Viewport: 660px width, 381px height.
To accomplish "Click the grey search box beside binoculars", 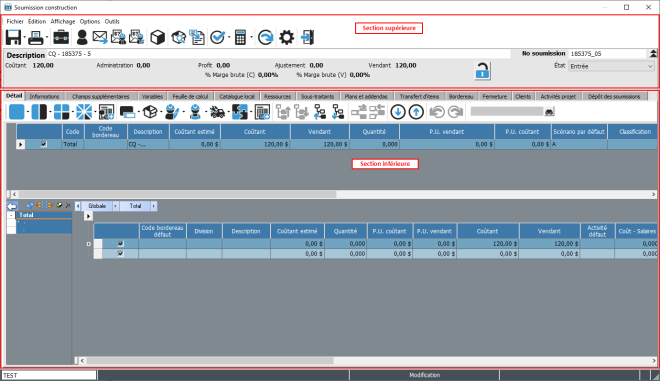I will point(507,112).
